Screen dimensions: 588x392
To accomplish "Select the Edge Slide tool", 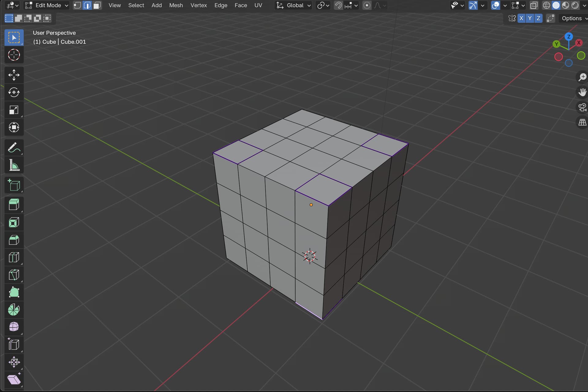I will click(14, 344).
